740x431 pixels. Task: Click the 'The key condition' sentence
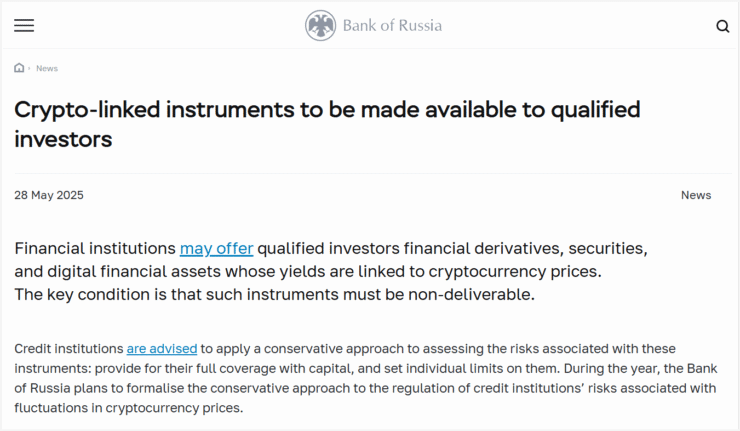274,294
